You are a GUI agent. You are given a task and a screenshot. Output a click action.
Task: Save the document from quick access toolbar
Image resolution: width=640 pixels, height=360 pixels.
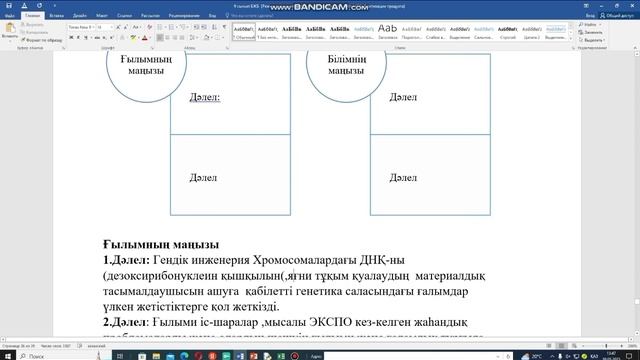click(x=9, y=5)
